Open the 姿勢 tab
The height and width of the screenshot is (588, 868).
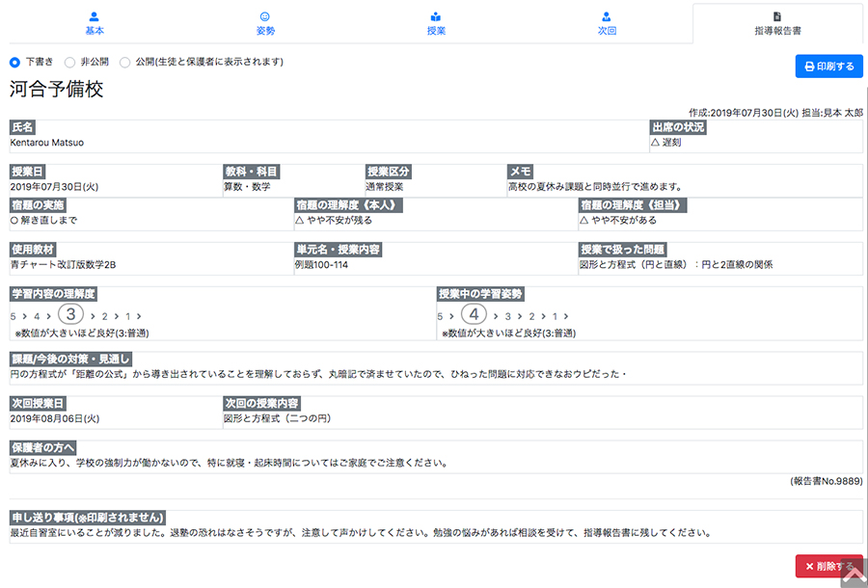pyautogui.click(x=265, y=24)
